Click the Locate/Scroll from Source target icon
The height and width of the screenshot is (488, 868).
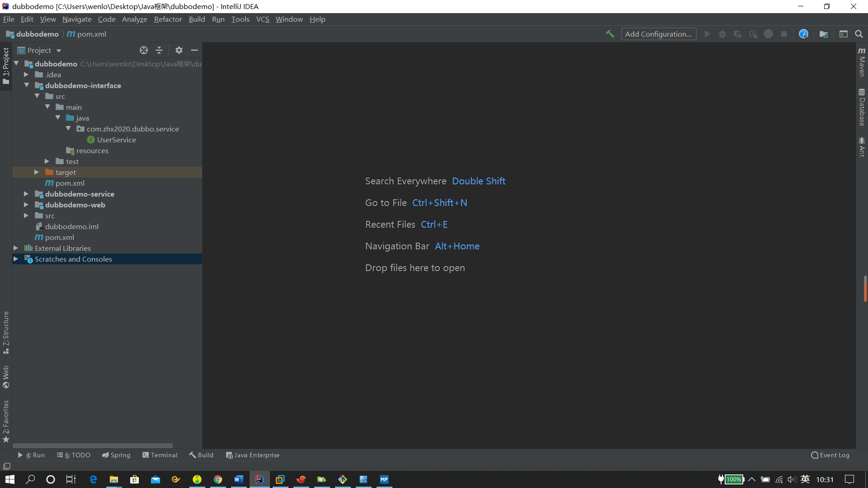pos(144,50)
